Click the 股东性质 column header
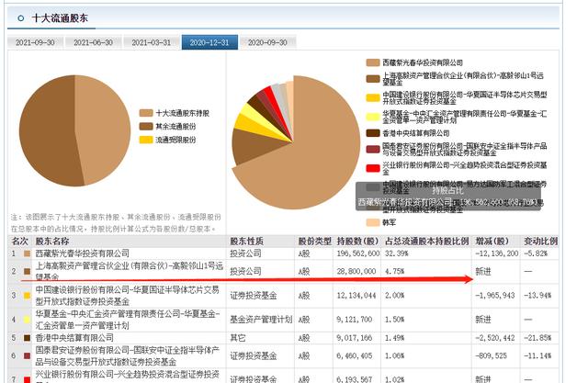The width and height of the screenshot is (588, 383). click(x=246, y=241)
